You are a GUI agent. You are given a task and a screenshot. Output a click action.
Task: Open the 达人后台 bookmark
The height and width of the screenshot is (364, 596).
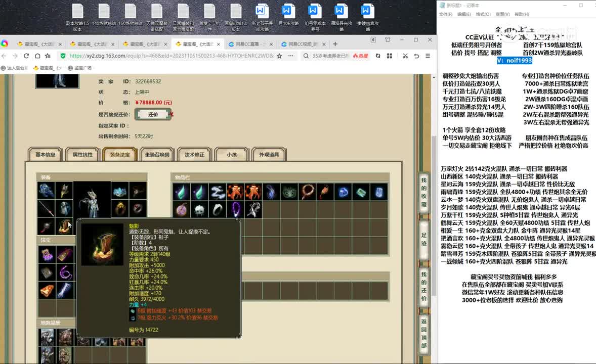(x=15, y=68)
